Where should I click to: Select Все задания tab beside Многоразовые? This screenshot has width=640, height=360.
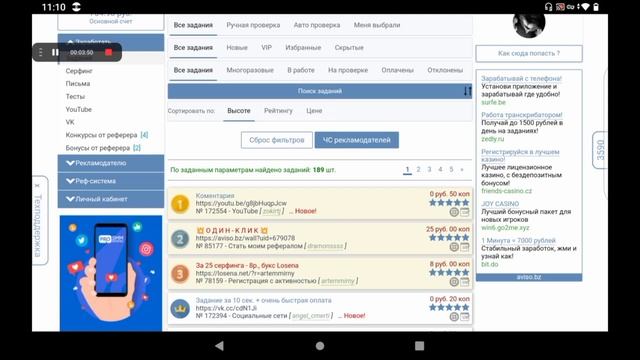tap(193, 70)
